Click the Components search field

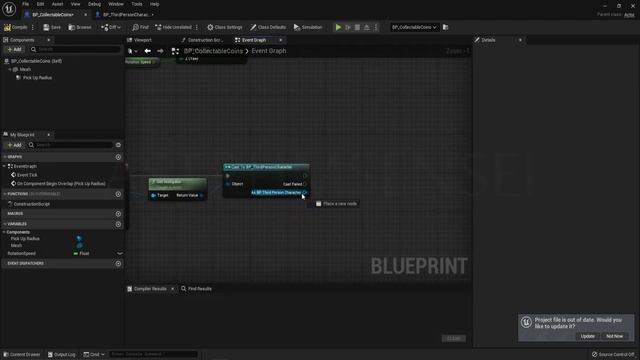click(75, 49)
